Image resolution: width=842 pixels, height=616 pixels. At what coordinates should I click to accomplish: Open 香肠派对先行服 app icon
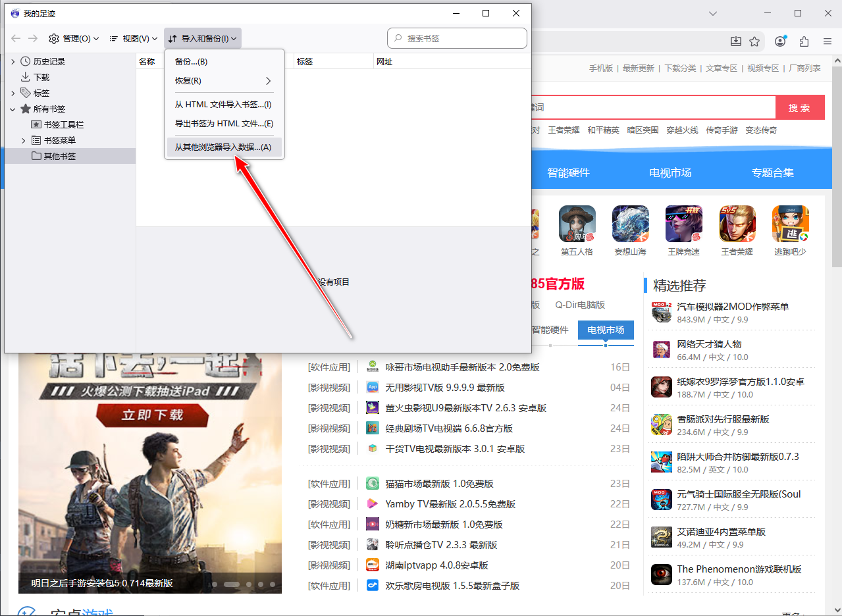(x=662, y=424)
